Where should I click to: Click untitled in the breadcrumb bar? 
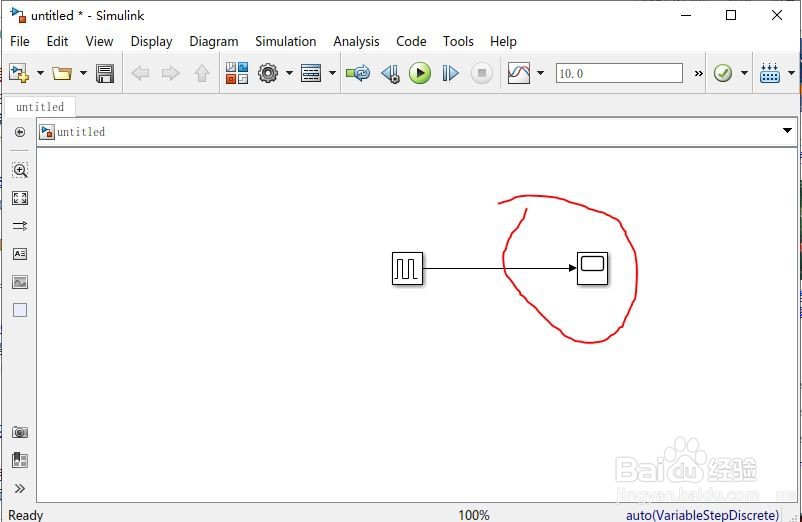(81, 132)
